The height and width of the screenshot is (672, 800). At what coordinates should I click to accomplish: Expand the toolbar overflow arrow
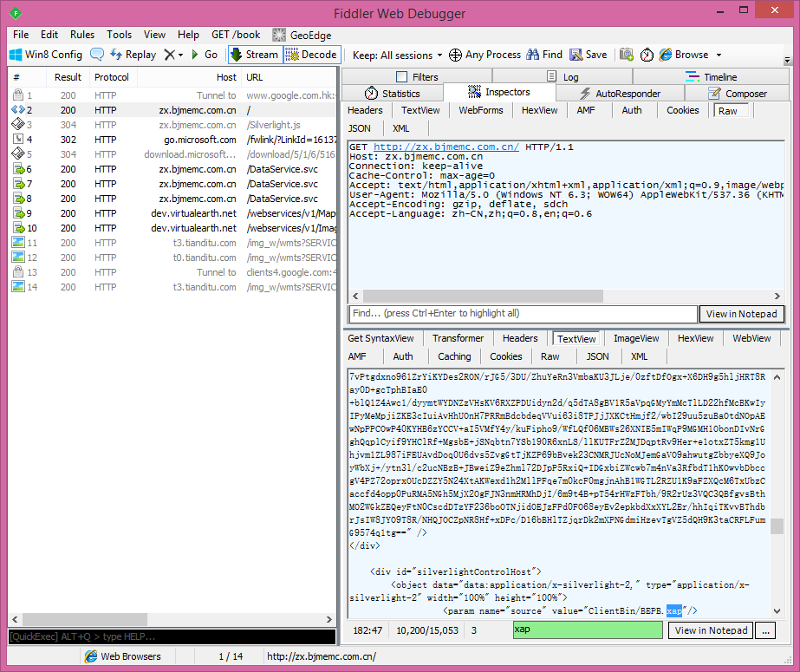click(787, 60)
